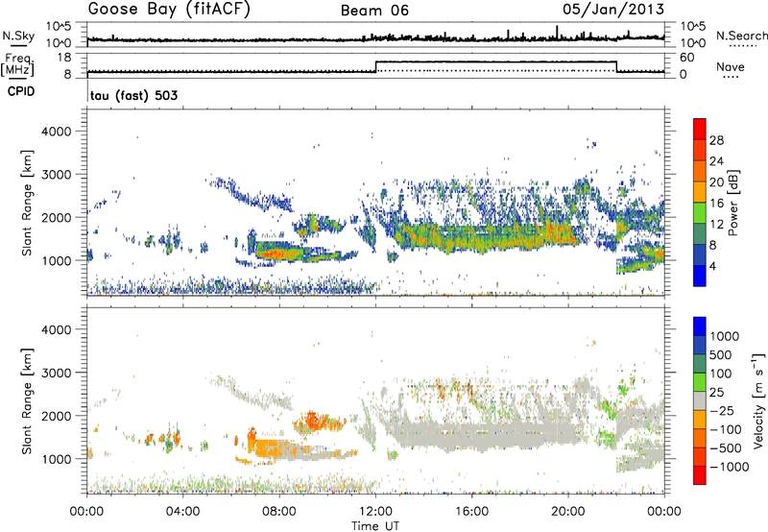Pick the light green 12–16 dB Power segment
This screenshot has width=768, height=532.
point(700,213)
